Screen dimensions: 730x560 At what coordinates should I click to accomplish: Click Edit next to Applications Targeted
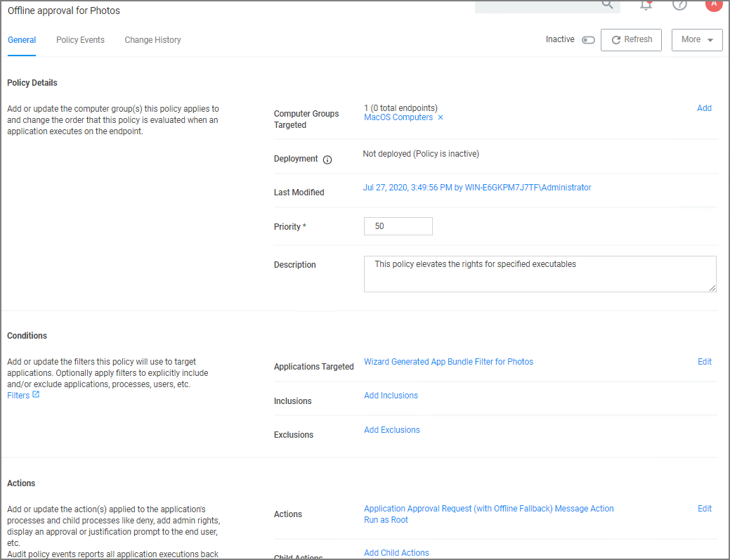[x=704, y=362]
